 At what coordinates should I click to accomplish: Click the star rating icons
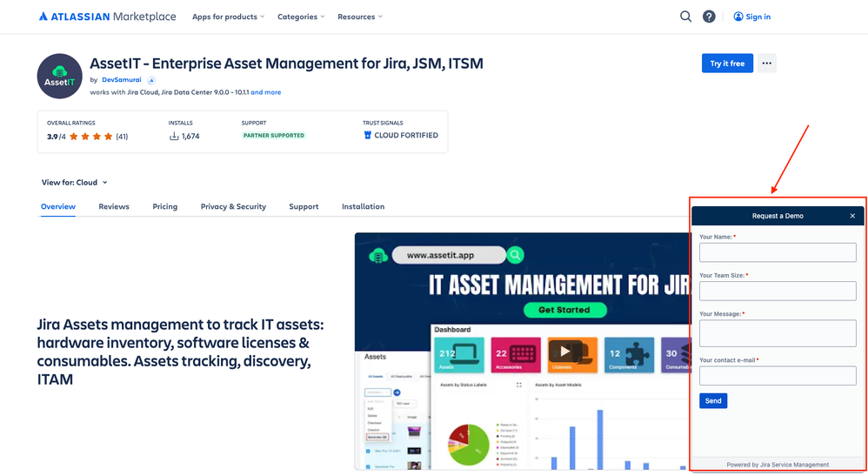[x=90, y=137]
